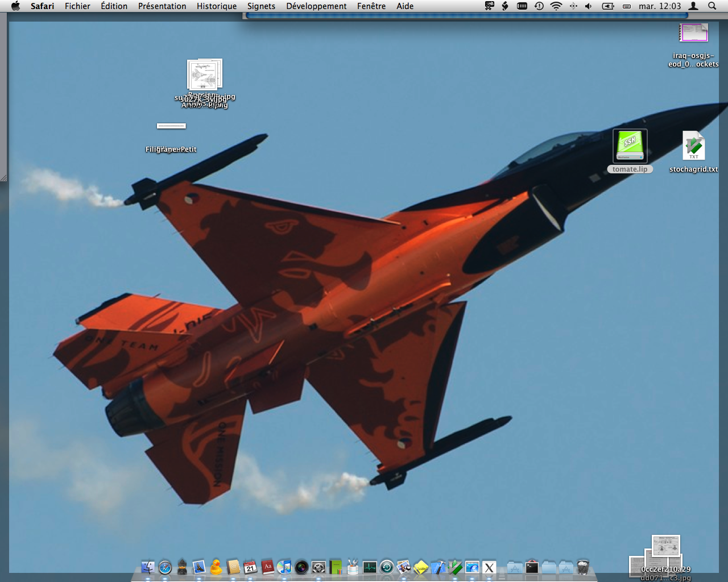Viewport: 728px width, 582px height.
Task: Open iCal calendar from the Dock
Action: 250,567
